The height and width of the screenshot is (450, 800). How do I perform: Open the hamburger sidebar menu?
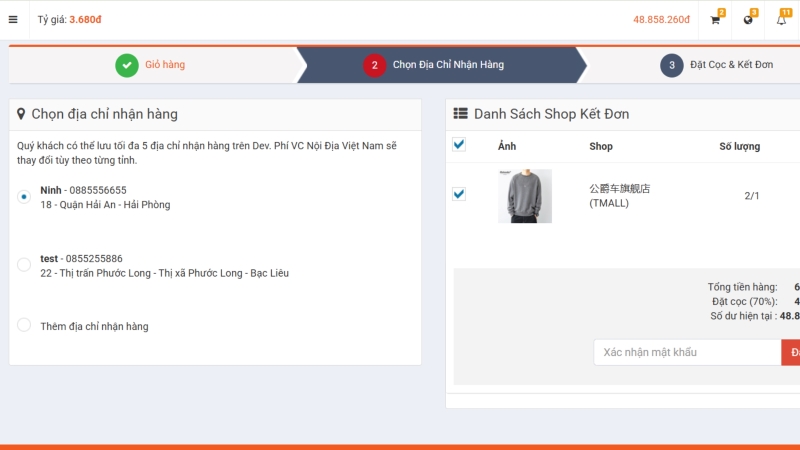coord(13,19)
